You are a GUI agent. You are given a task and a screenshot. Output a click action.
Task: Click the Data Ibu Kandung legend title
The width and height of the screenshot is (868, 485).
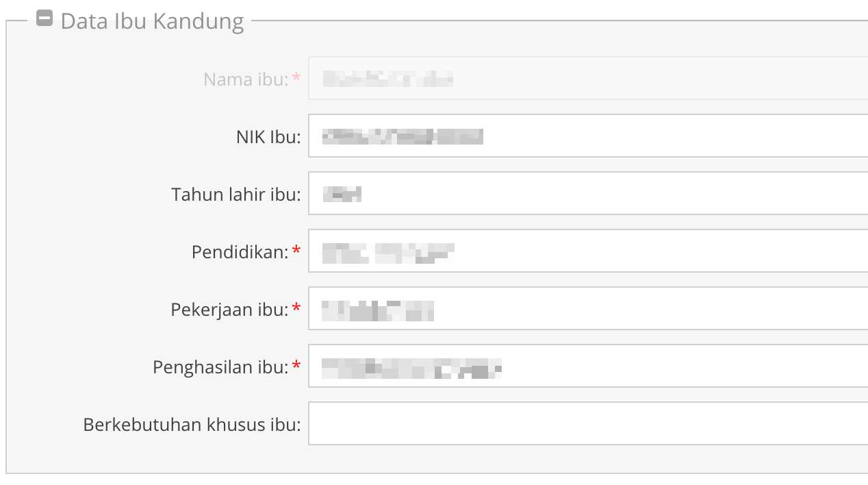point(152,21)
